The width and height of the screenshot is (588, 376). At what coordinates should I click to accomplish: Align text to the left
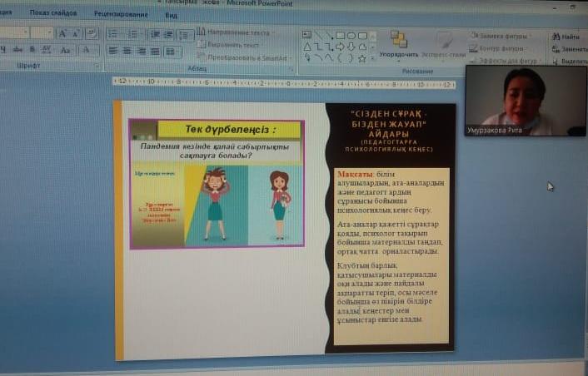tap(113, 51)
